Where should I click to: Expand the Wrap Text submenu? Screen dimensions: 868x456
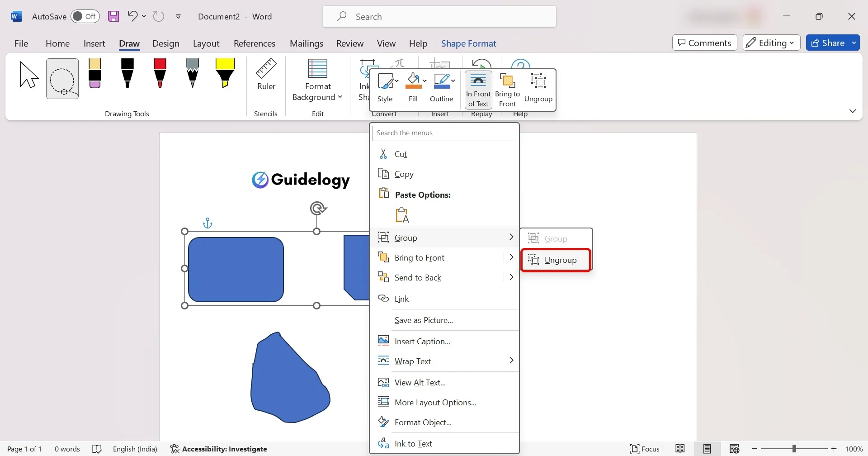coord(444,361)
